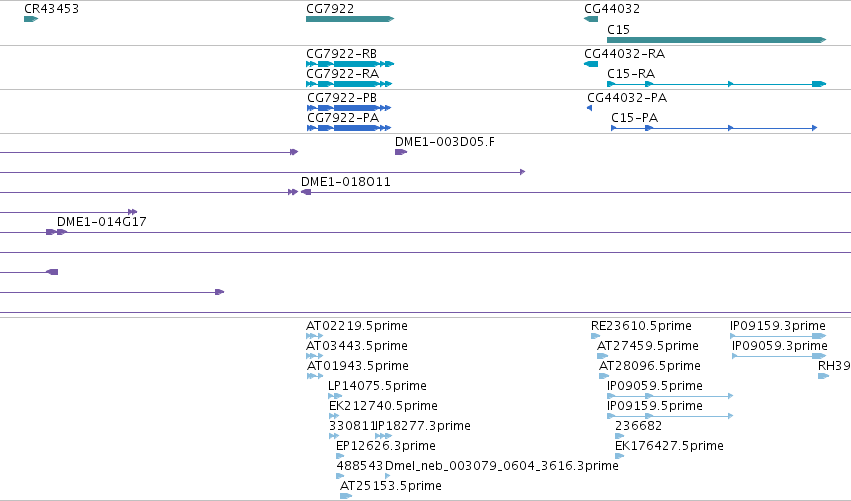
Task: Click the CG44032-RA label text
Action: [x=625, y=54]
